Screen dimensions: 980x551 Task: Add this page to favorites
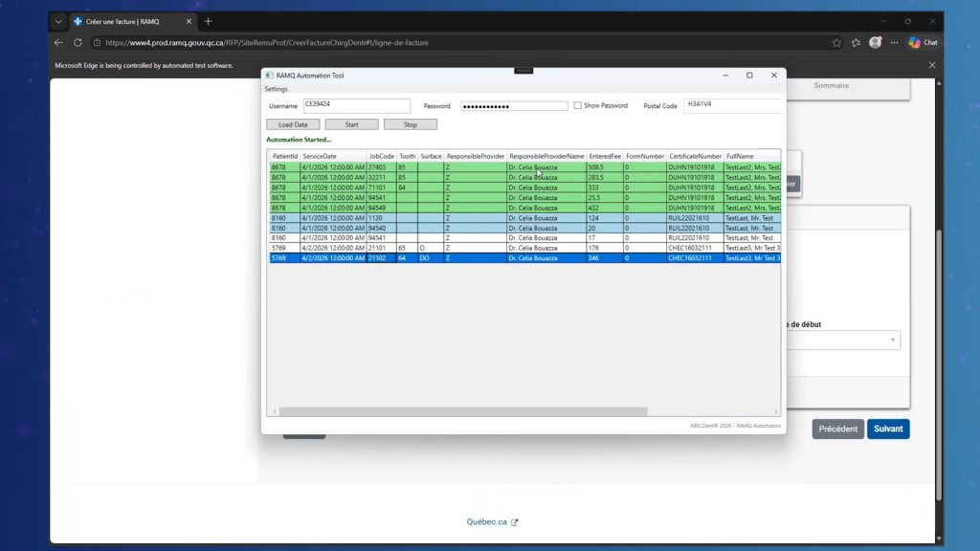tap(836, 42)
